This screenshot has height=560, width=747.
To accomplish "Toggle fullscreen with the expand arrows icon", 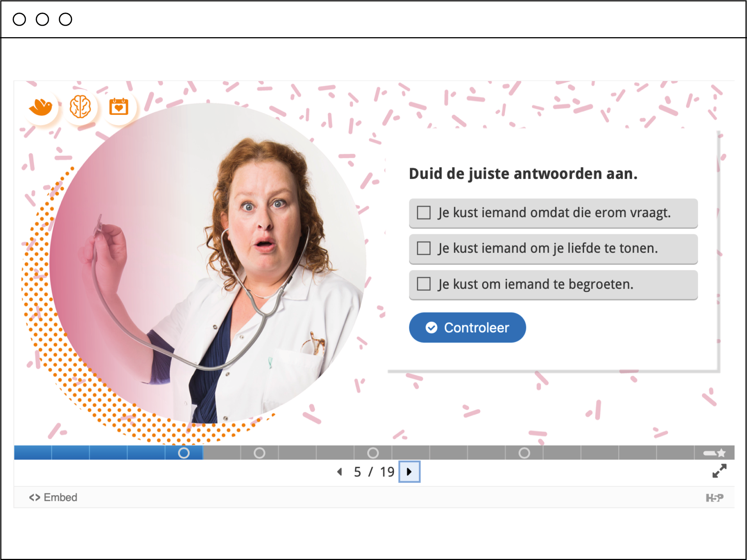I will coord(719,471).
